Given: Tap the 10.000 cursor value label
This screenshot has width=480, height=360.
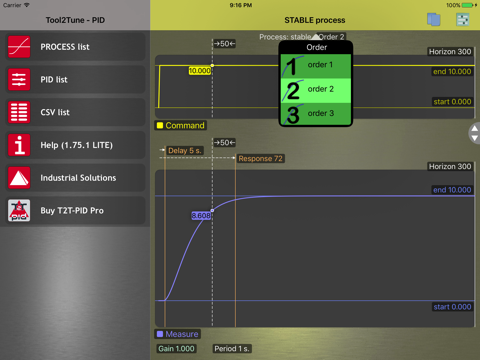Looking at the screenshot, I should 200,71.
